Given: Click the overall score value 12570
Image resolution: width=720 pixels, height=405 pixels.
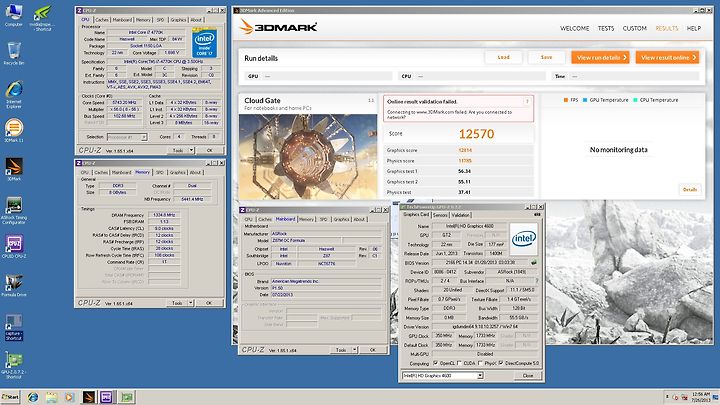Looking at the screenshot, I should 476,134.
